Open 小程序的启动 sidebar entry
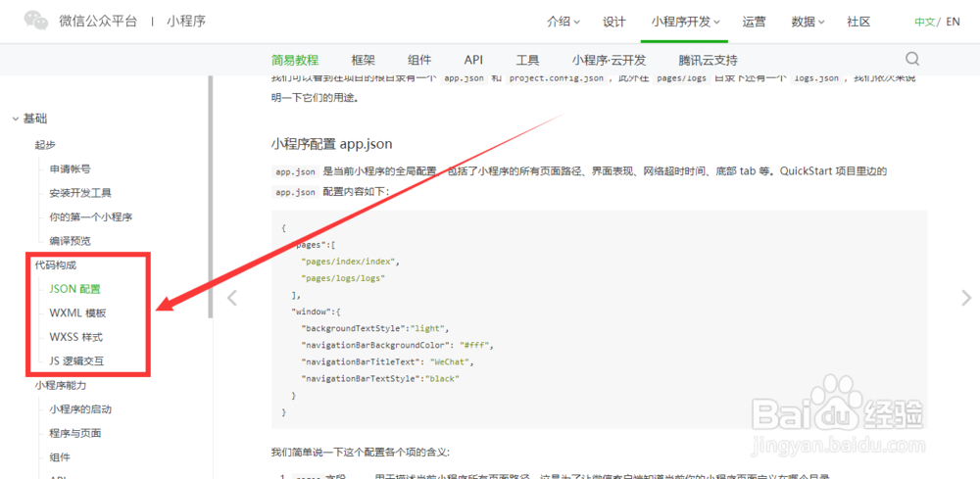 point(80,409)
